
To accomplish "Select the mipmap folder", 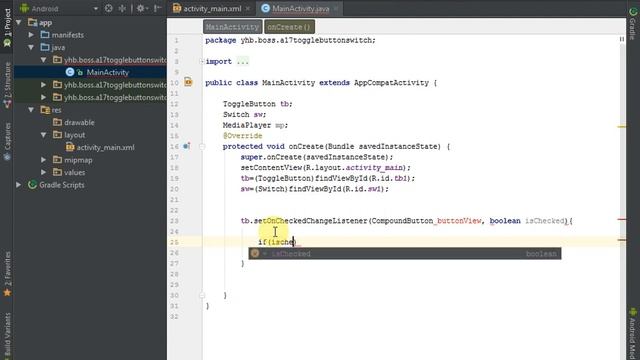I will click(78, 160).
